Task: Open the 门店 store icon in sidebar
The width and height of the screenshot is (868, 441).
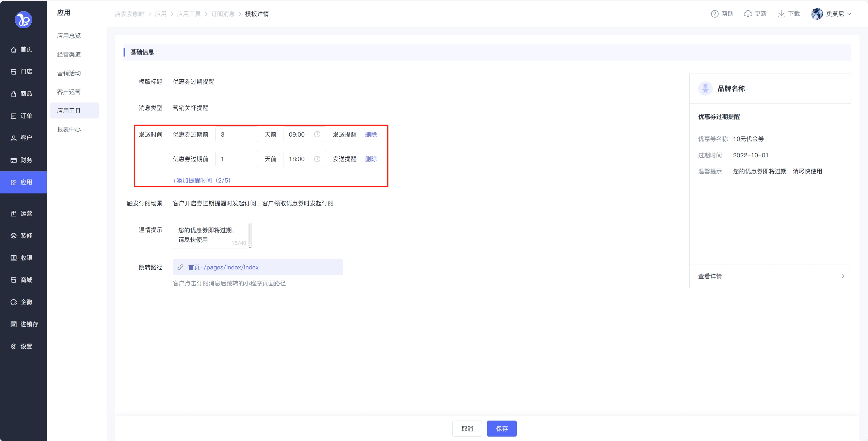Action: pos(14,72)
